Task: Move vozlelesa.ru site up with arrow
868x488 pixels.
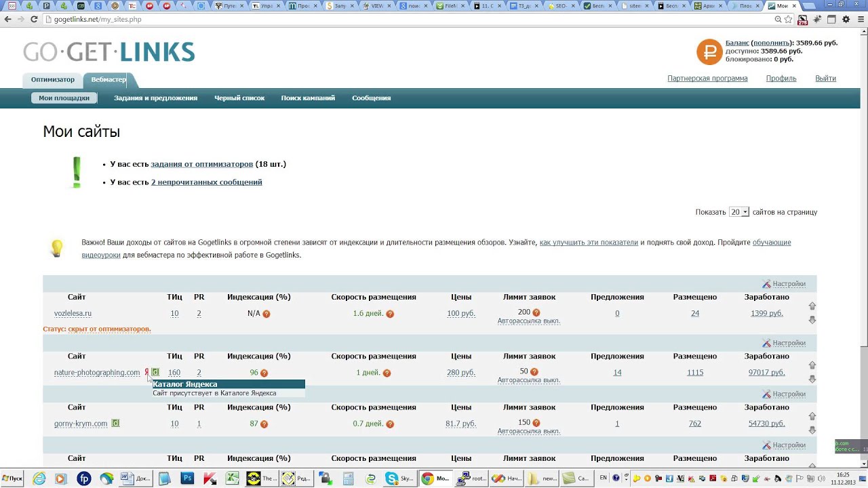Action: point(812,306)
